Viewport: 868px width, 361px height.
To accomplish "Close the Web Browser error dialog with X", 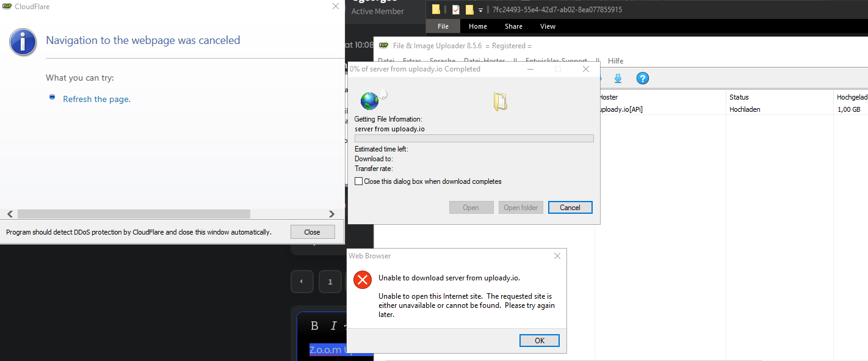I will click(x=557, y=256).
